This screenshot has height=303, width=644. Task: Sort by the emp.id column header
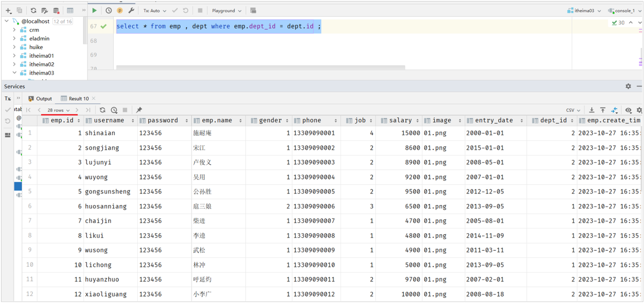click(x=61, y=121)
